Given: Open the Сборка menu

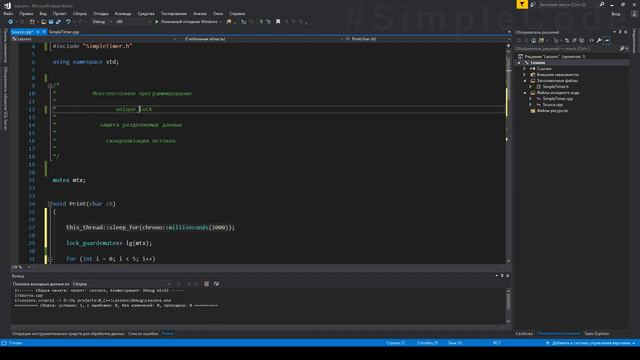Looking at the screenshot, I should 80,13.
